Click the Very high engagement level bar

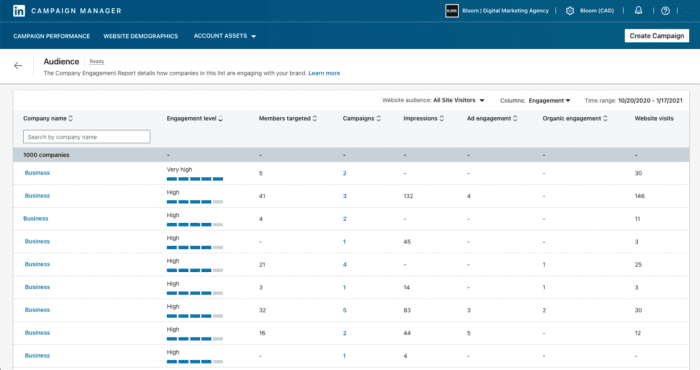(195, 179)
